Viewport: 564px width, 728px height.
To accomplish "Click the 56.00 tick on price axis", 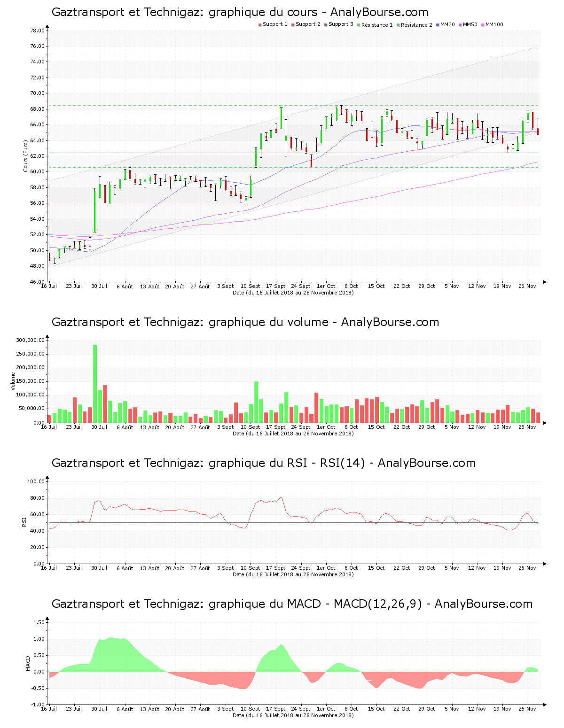I will [x=37, y=203].
